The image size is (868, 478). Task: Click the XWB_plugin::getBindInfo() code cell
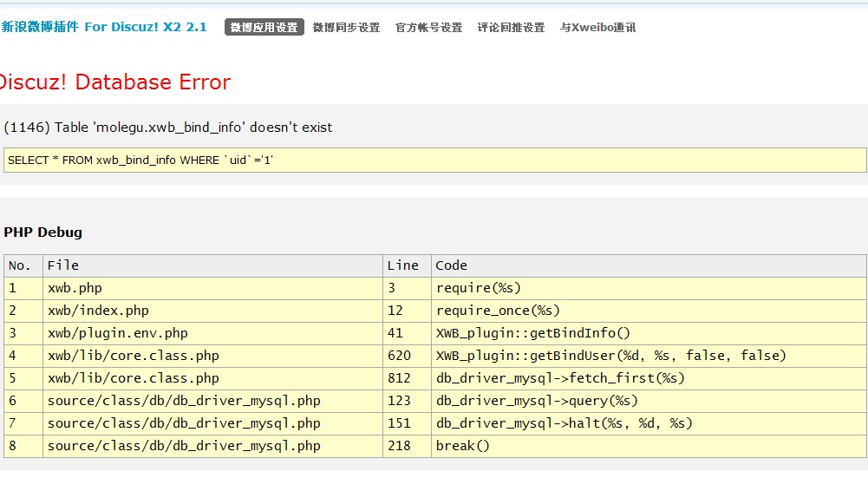click(649, 333)
